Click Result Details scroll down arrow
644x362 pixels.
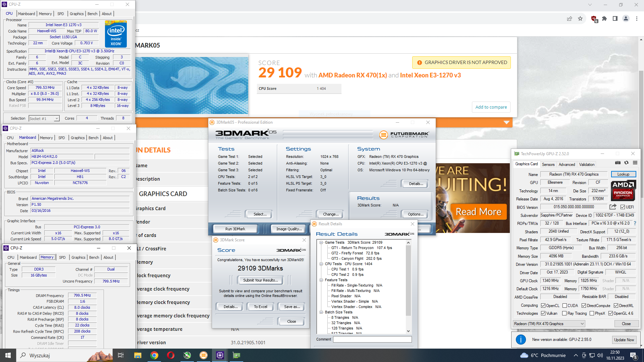pyautogui.click(x=408, y=331)
